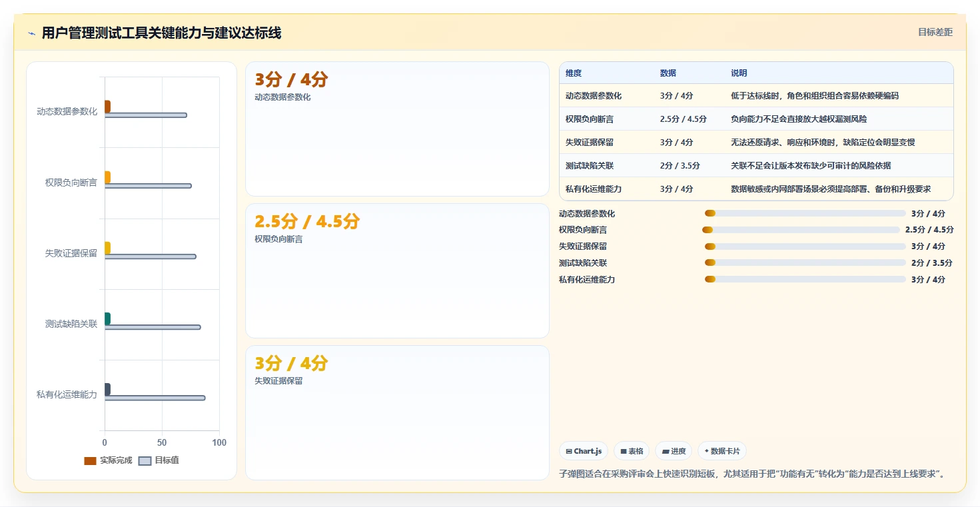Click the 失败证据保留 target bar in the chart
This screenshot has width=980, height=507.
(x=151, y=256)
